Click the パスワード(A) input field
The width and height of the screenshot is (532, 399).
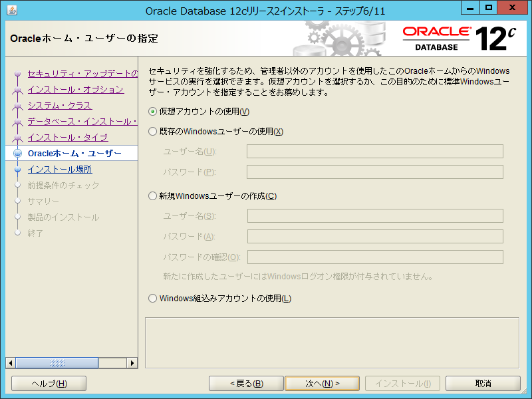coord(375,237)
